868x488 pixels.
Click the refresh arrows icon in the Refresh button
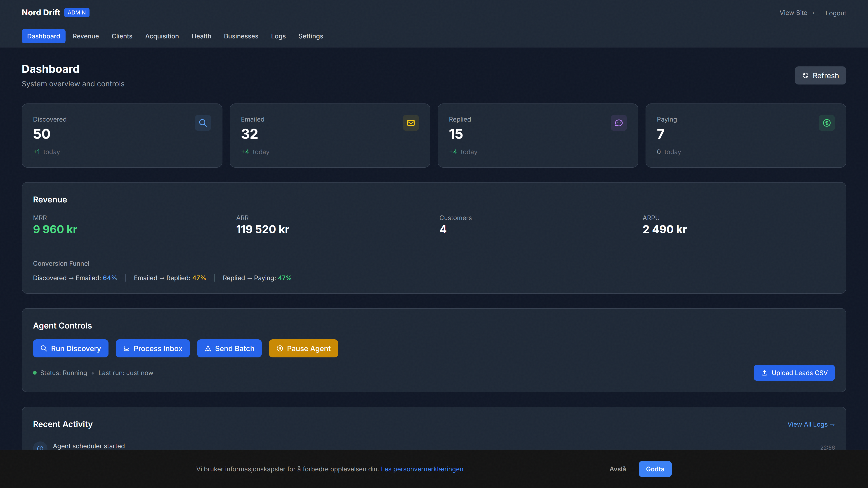click(805, 75)
